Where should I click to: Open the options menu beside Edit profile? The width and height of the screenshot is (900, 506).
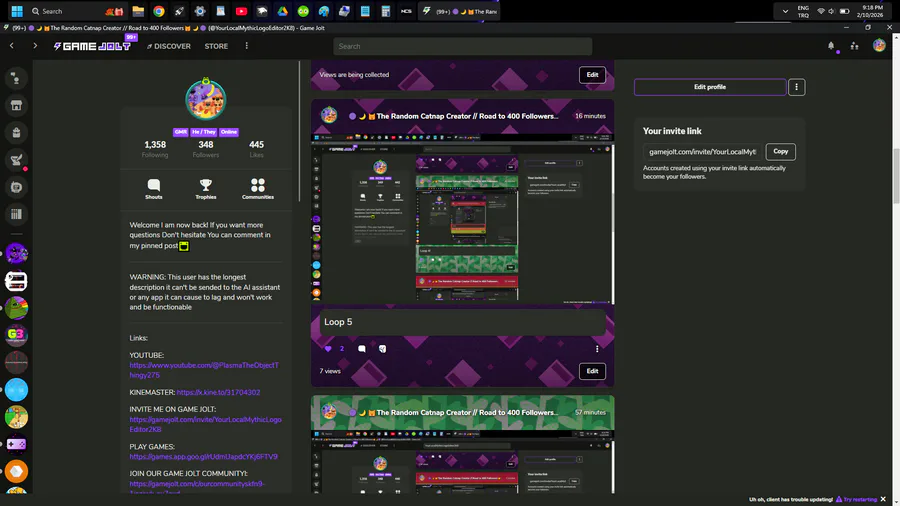point(796,87)
